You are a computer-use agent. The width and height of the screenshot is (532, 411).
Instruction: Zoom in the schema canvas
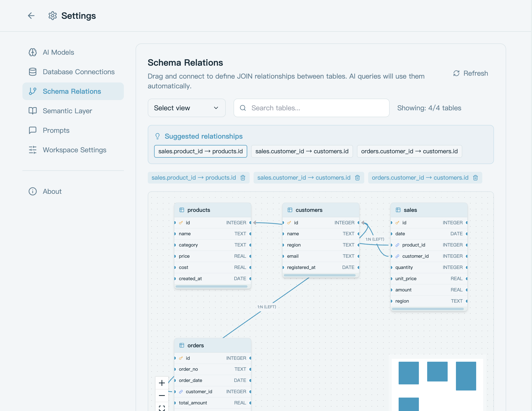click(x=162, y=383)
